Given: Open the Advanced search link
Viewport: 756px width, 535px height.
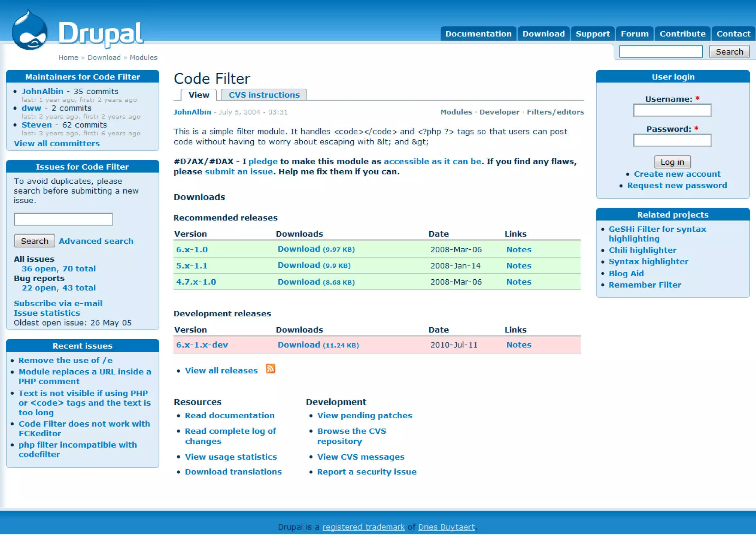Looking at the screenshot, I should coord(96,241).
